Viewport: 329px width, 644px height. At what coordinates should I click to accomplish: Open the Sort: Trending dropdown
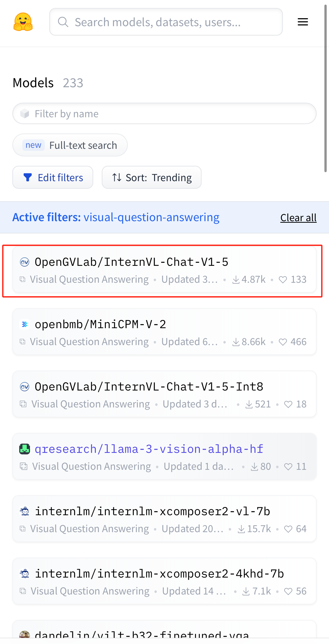point(151,178)
